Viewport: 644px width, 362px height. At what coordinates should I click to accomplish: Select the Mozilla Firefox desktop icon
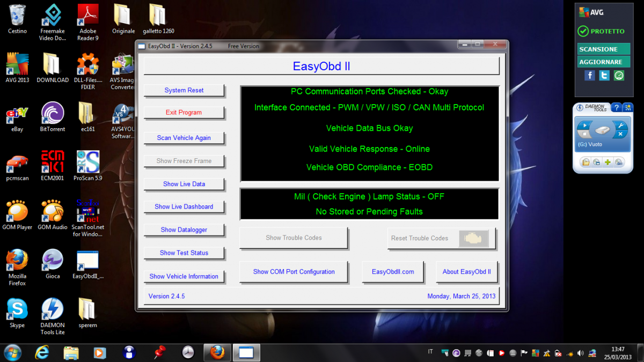click(x=17, y=267)
